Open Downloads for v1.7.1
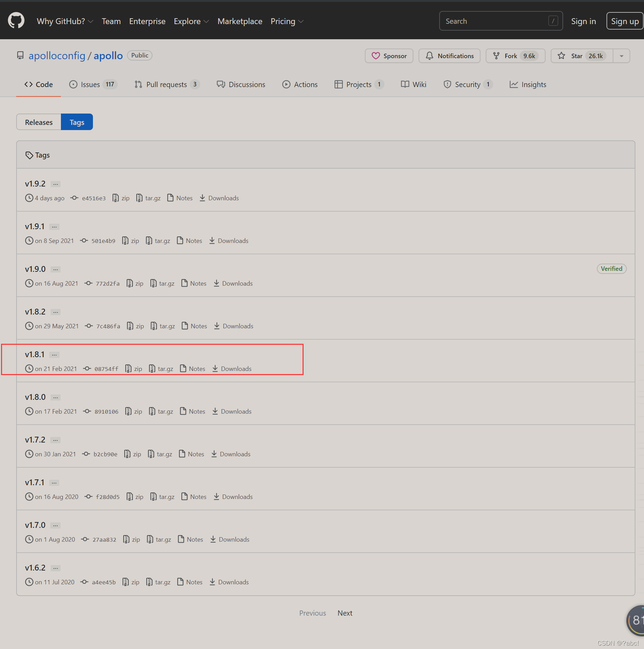The image size is (644, 649). pos(233,497)
